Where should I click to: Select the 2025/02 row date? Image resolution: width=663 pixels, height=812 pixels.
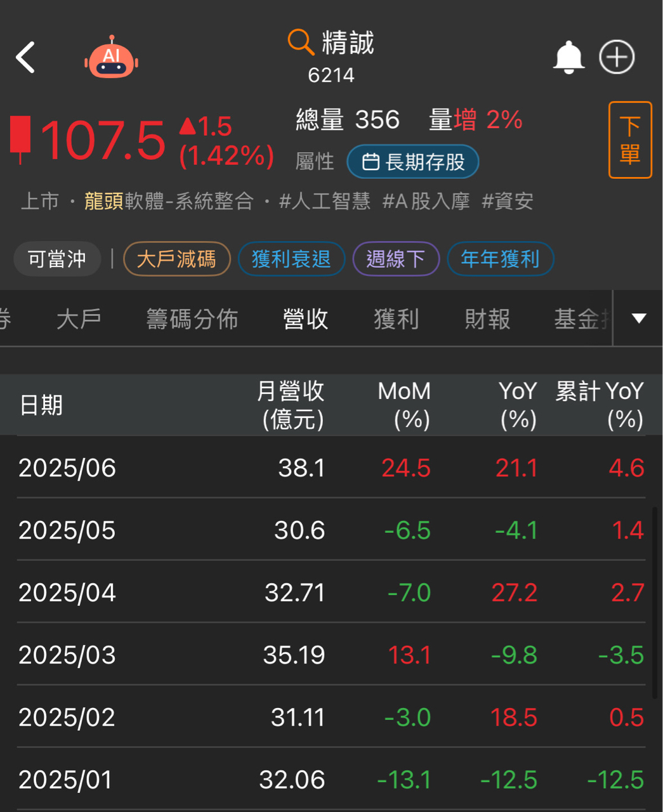coord(67,717)
